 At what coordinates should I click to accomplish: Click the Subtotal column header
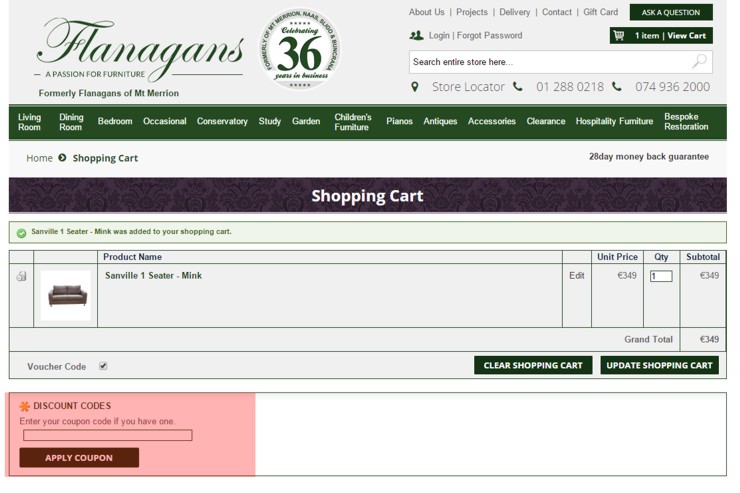pos(703,257)
